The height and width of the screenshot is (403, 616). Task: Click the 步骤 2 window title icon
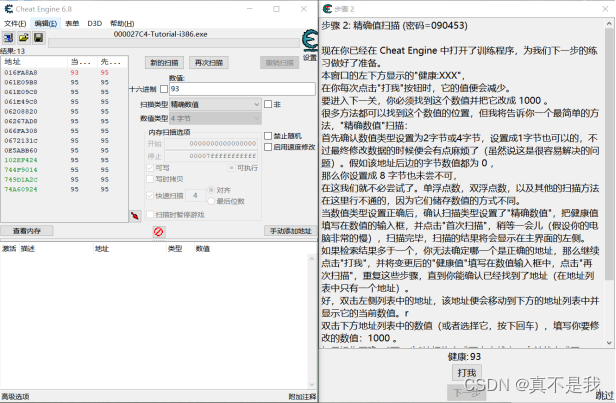click(327, 9)
